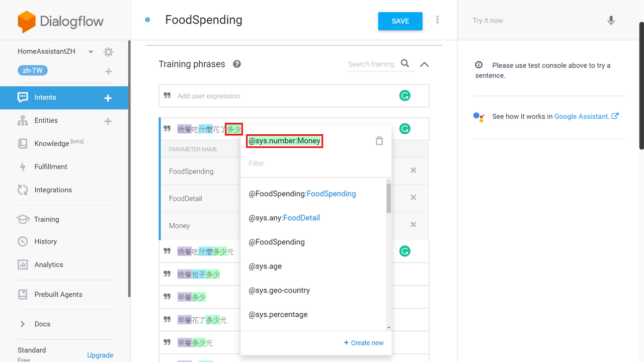Click the entity list scrollbar thumb
The height and width of the screenshot is (362, 644).
click(388, 198)
